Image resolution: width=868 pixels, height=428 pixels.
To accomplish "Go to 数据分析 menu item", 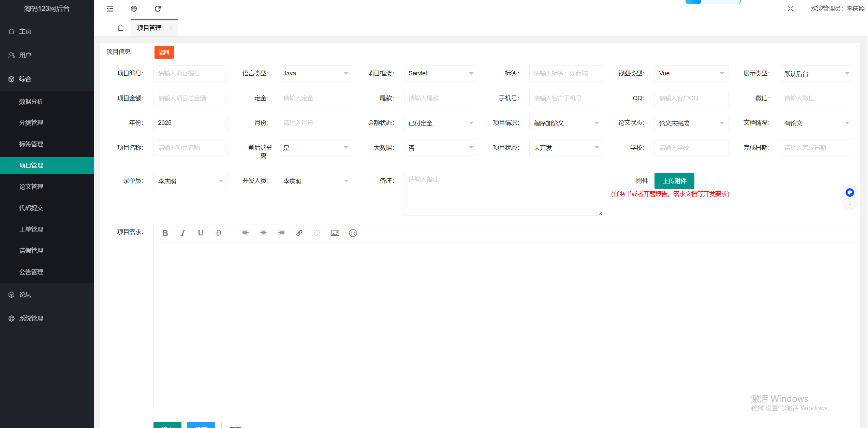I will point(31,101).
